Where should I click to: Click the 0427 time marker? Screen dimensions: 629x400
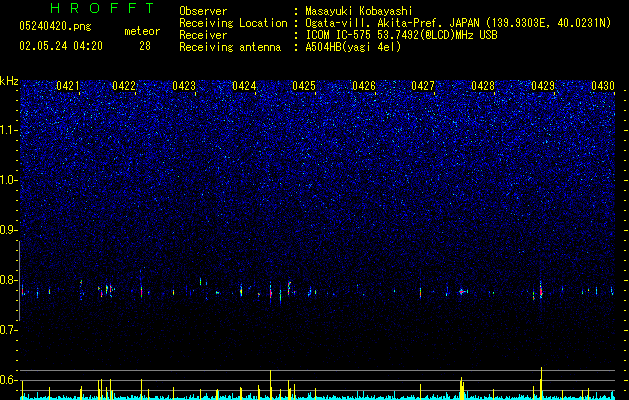(423, 86)
